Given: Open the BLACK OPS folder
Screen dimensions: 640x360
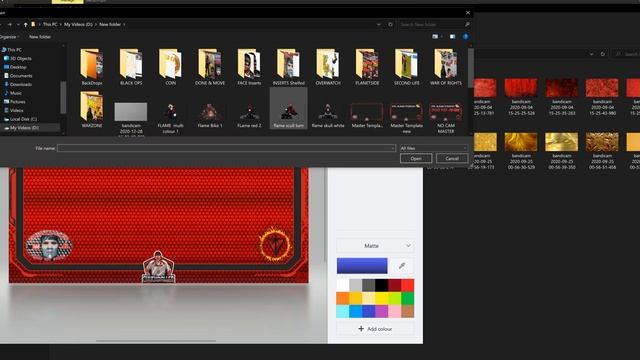Looking at the screenshot, I should [x=131, y=67].
